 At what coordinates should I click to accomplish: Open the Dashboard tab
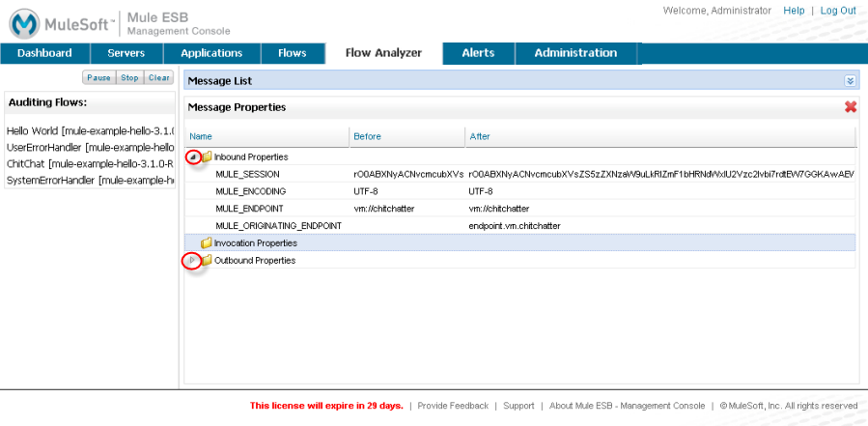pos(44,53)
